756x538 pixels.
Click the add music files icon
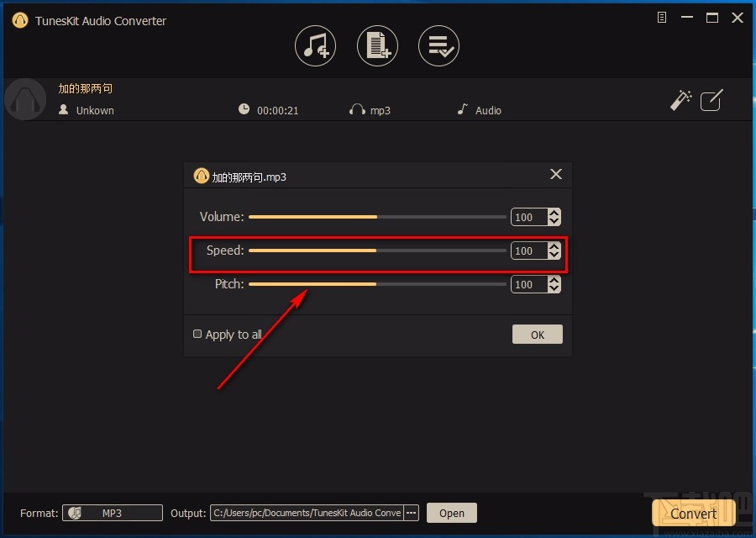(315, 46)
